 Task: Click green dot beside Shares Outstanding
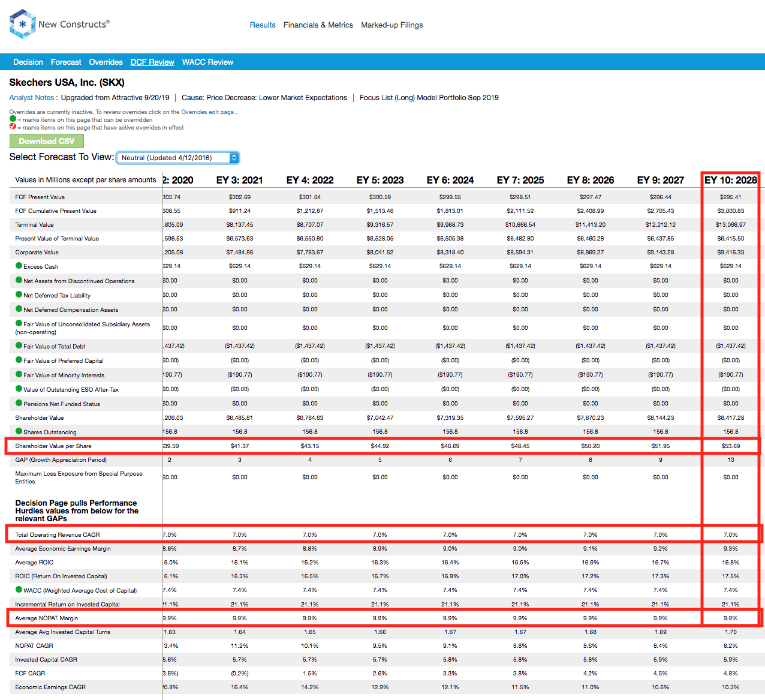19,431
